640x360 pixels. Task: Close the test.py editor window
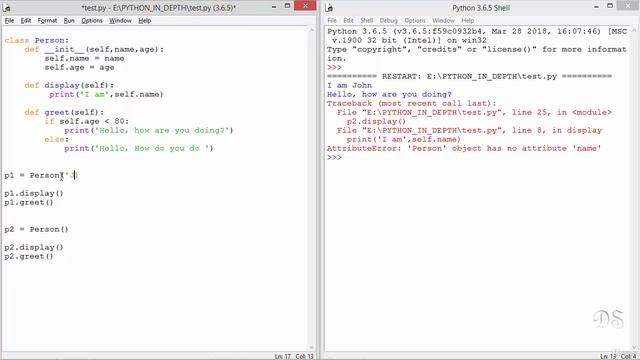pyautogui.click(x=305, y=6)
